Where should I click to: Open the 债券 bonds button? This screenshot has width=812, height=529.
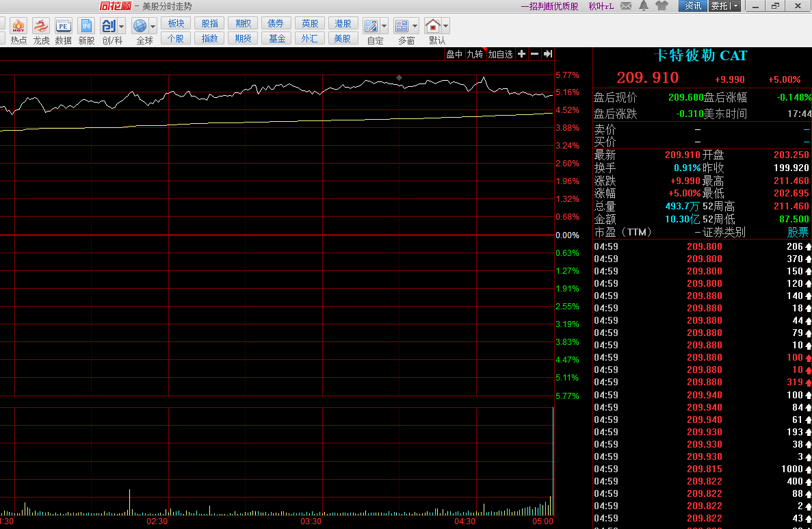click(x=276, y=23)
